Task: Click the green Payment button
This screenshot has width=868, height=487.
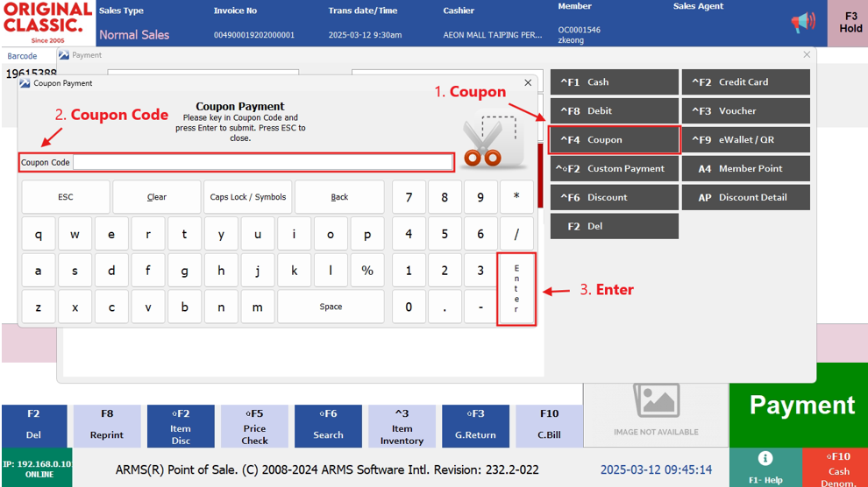Action: (x=801, y=406)
